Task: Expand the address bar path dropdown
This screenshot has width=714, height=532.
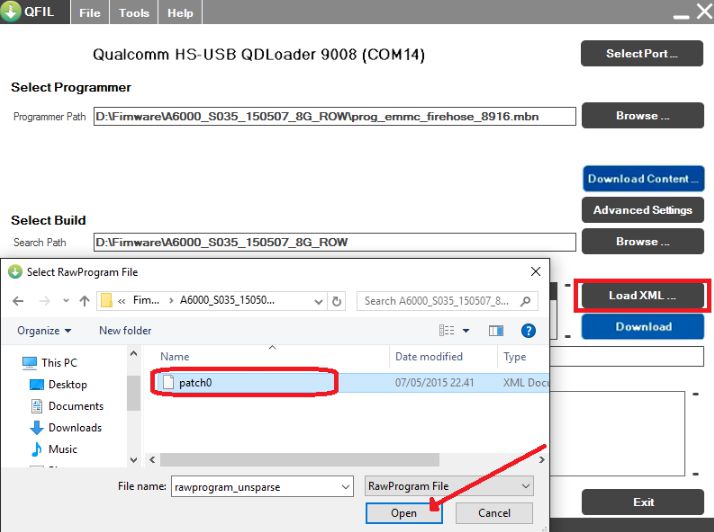Action: [318, 301]
